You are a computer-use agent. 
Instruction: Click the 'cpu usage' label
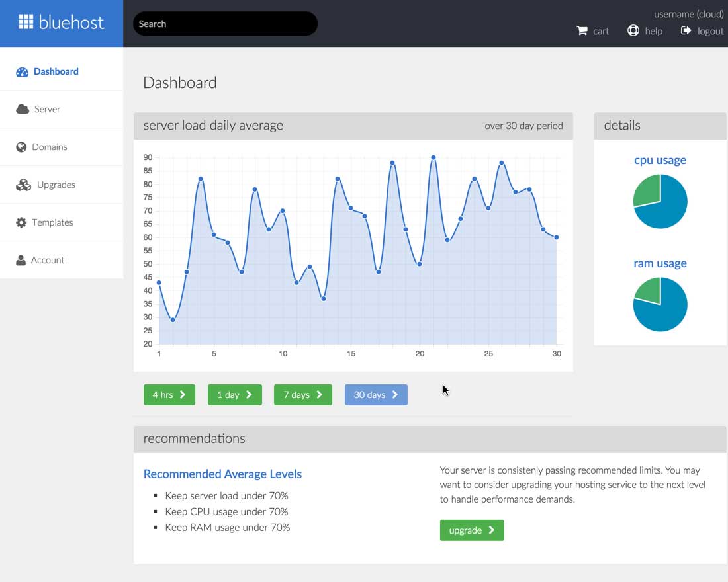660,160
